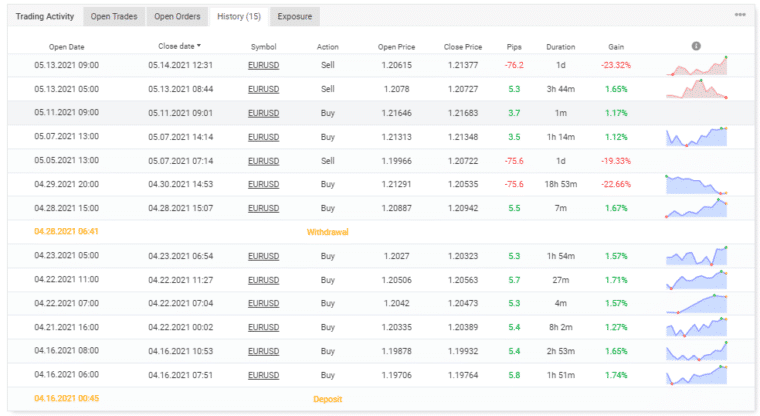
Task: Open the three-dots options menu
Action: [x=740, y=15]
